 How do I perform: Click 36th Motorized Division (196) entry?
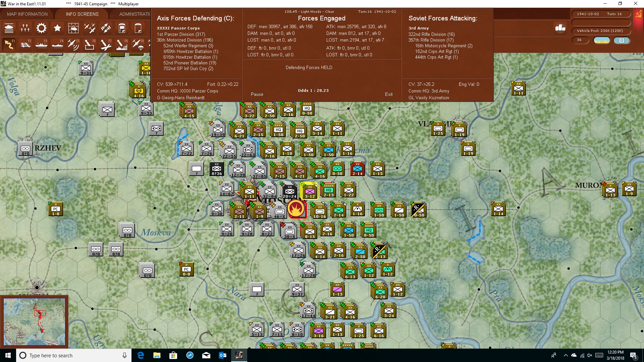185,40
